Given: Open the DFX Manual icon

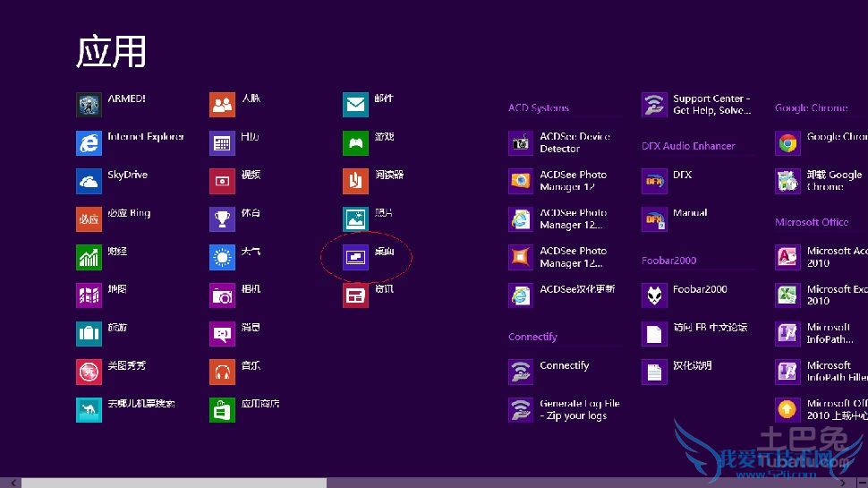Looking at the screenshot, I should point(654,219).
